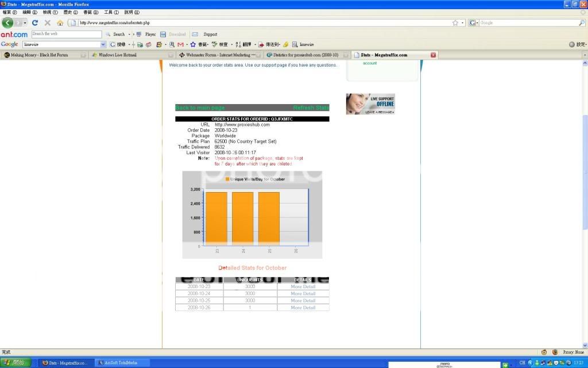Click the support page 'account' link
Viewport: 588px width, 368px height.
tap(369, 63)
